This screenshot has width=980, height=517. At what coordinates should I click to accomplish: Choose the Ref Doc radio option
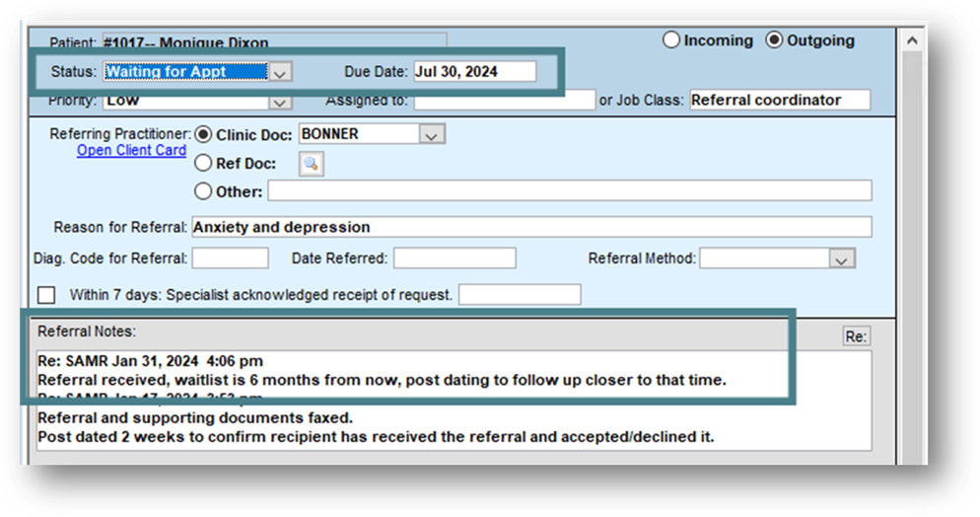pyautogui.click(x=203, y=163)
